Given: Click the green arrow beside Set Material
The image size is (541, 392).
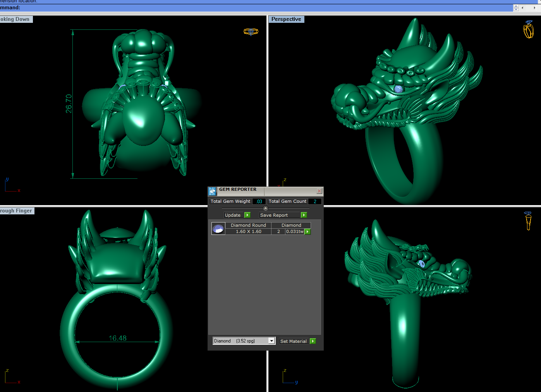Looking at the screenshot, I should (x=313, y=341).
